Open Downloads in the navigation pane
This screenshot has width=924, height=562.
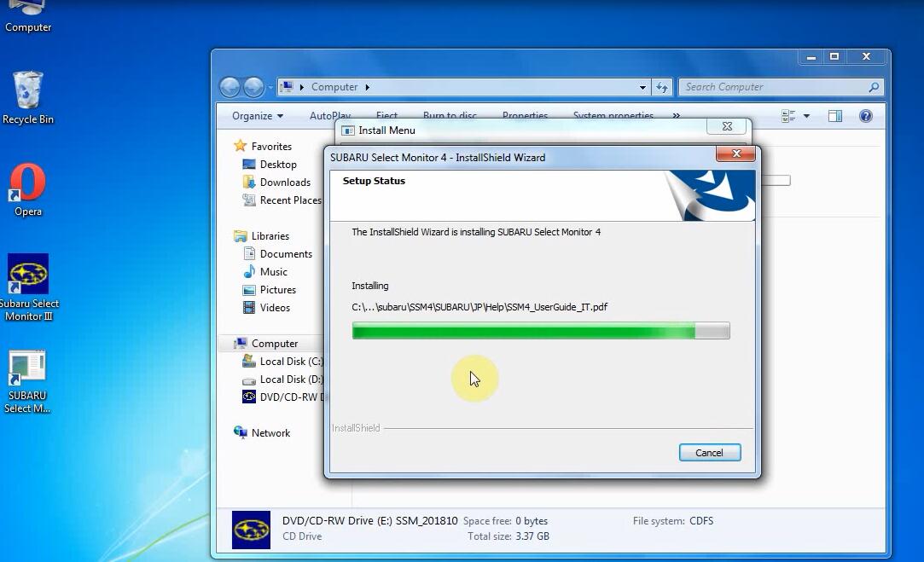point(285,182)
